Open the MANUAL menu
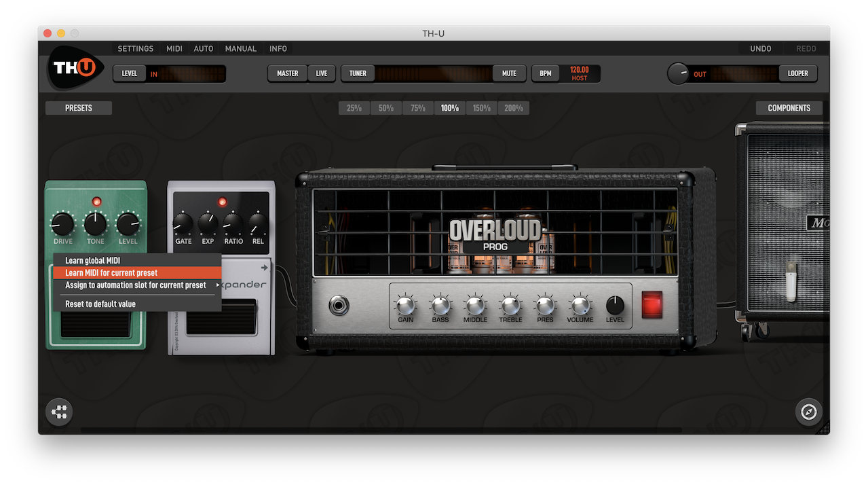The height and width of the screenshot is (485, 868). click(241, 49)
